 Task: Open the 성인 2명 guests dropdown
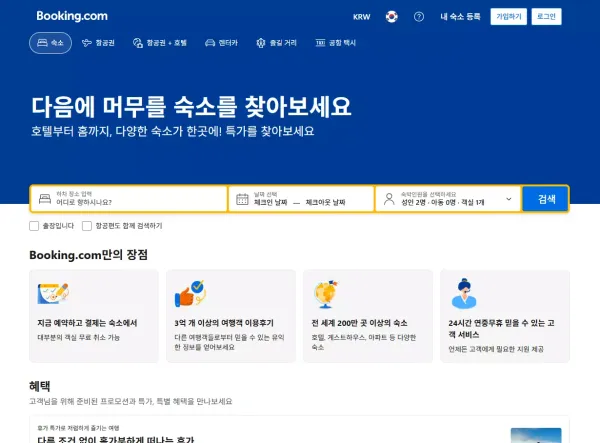pyautogui.click(x=448, y=199)
